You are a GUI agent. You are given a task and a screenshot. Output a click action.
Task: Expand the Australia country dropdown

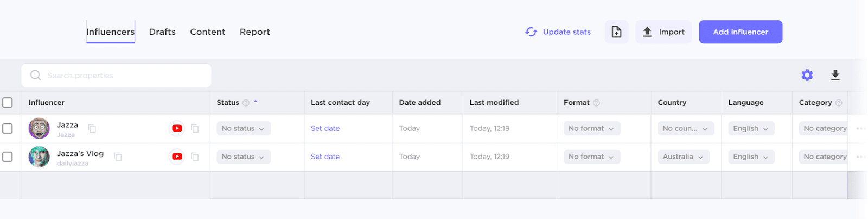[683, 157]
